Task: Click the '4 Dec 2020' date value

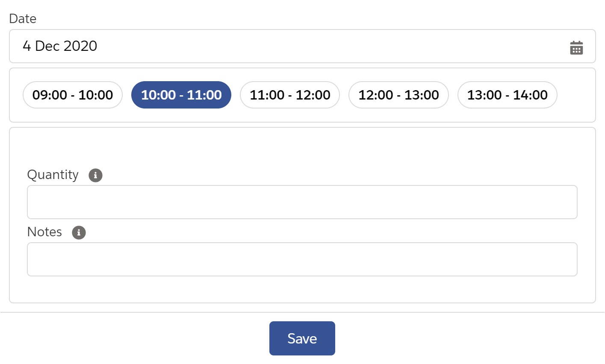Action: [x=60, y=46]
